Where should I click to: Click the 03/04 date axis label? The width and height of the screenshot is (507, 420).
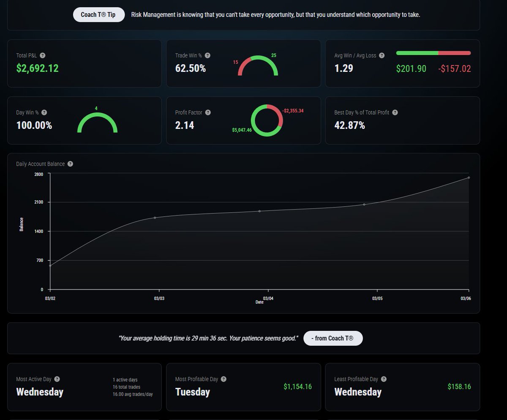pos(268,298)
